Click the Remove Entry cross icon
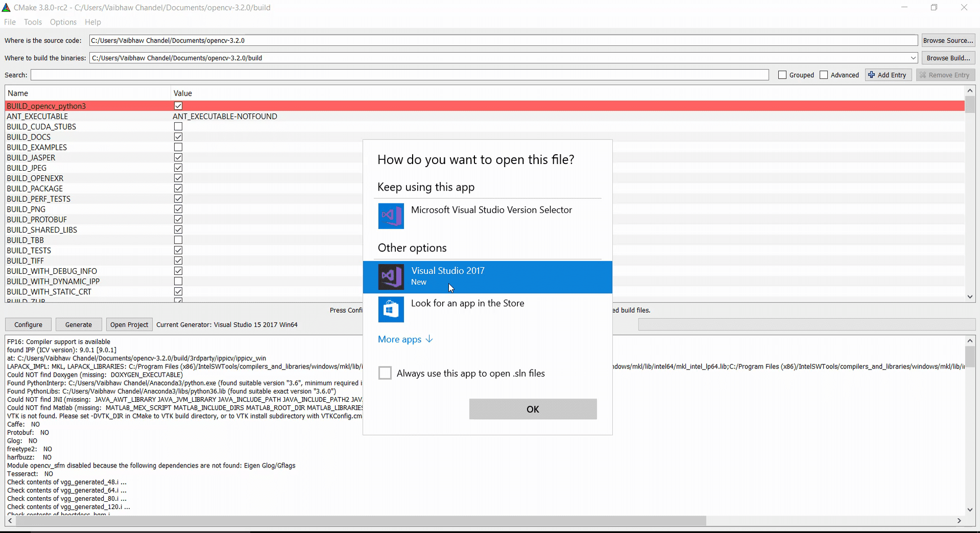This screenshot has width=980, height=533. tap(923, 75)
